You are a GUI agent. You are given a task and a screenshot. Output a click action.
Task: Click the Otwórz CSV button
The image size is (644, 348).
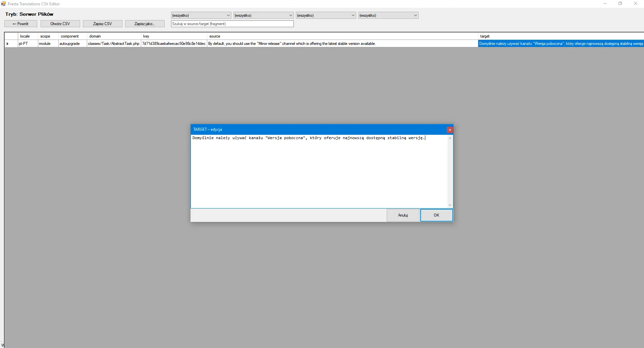tap(60, 23)
